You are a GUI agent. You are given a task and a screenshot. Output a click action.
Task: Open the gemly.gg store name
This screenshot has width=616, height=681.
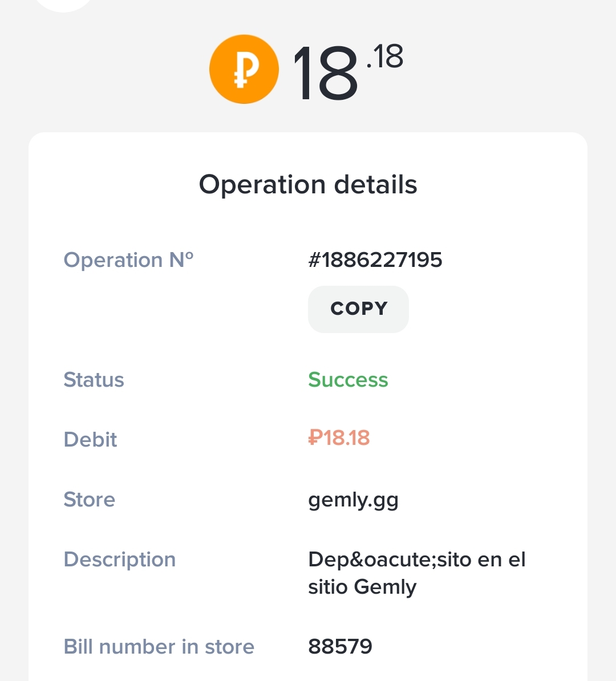click(x=353, y=500)
